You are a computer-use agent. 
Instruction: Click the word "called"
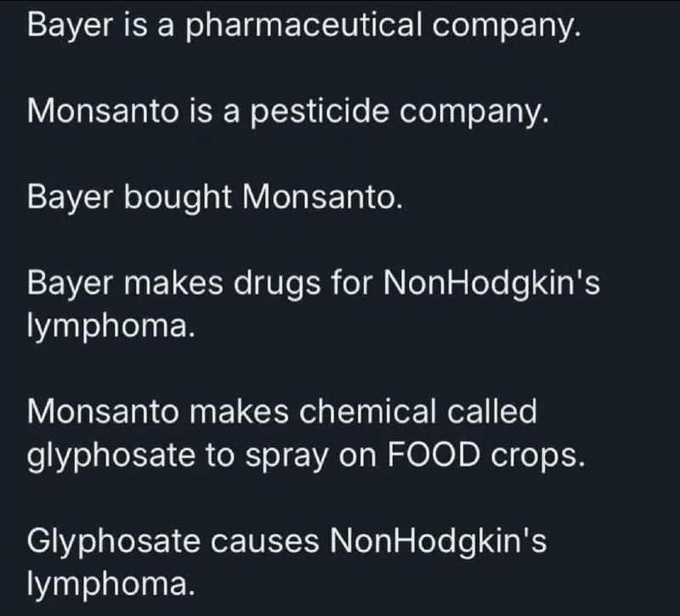492,411
